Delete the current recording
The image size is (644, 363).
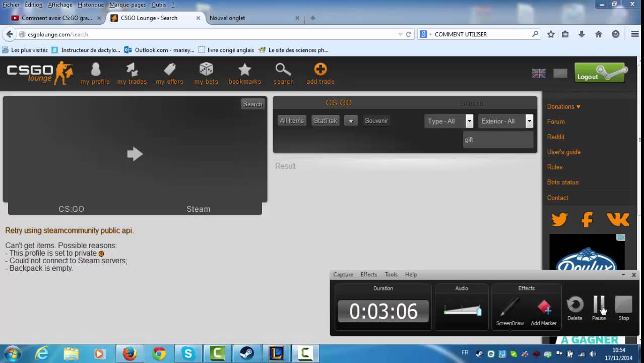click(x=575, y=308)
